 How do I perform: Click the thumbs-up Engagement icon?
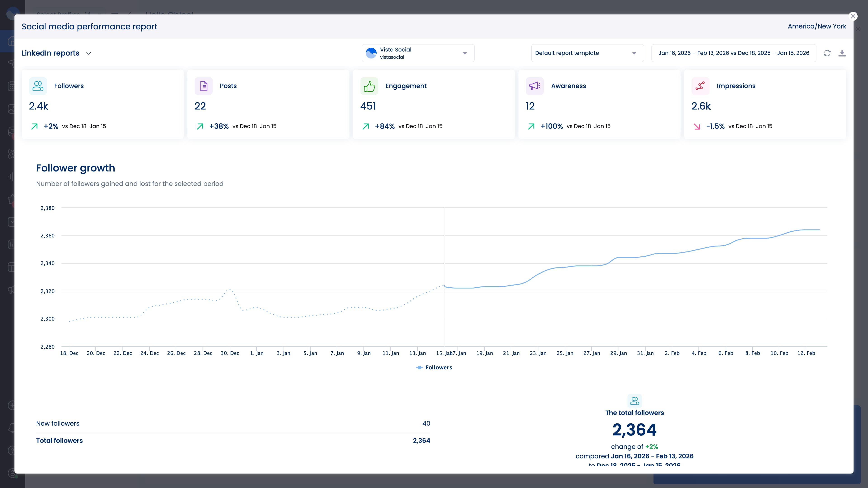[x=369, y=86]
